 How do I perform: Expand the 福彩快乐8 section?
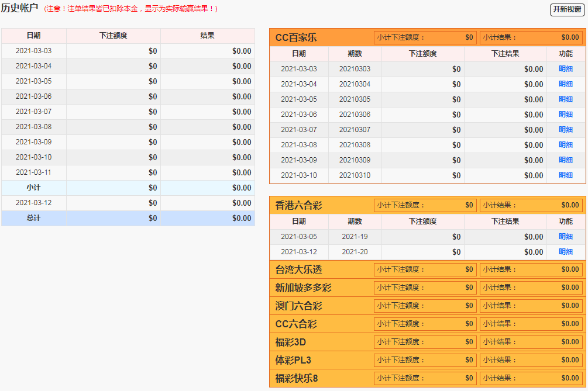297,379
